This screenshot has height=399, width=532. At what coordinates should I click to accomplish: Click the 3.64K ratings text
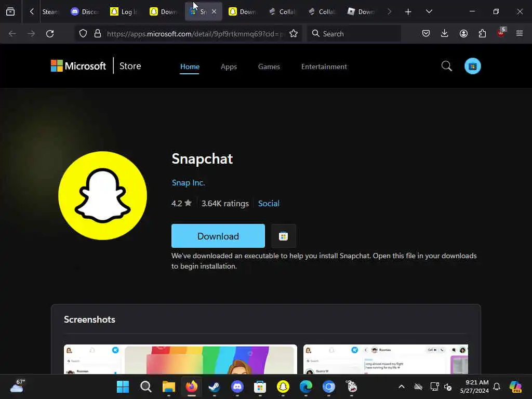pos(225,203)
